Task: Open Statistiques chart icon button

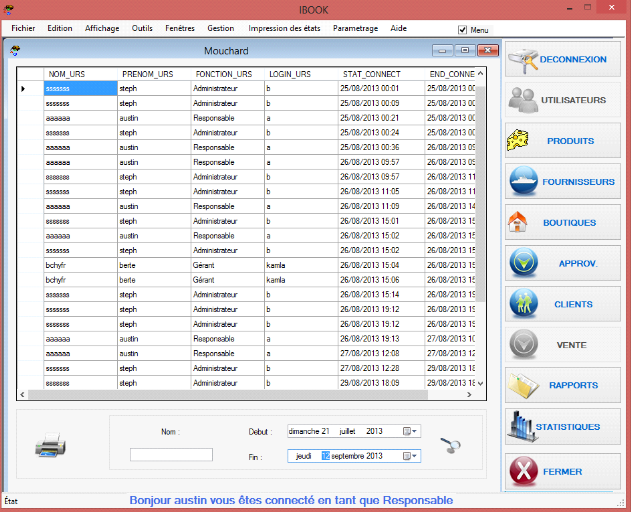Action: (x=563, y=427)
